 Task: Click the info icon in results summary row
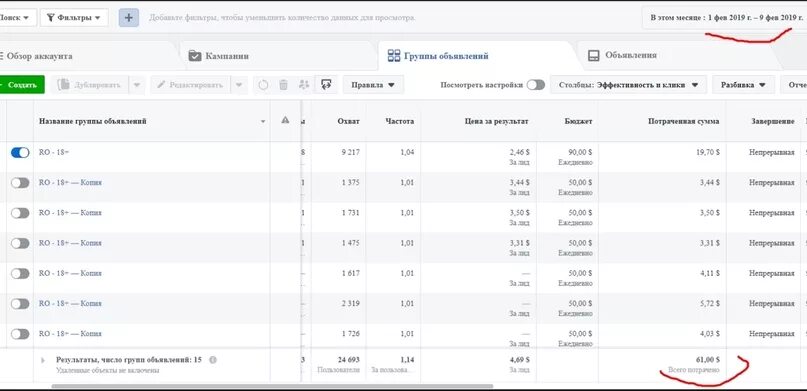click(213, 360)
